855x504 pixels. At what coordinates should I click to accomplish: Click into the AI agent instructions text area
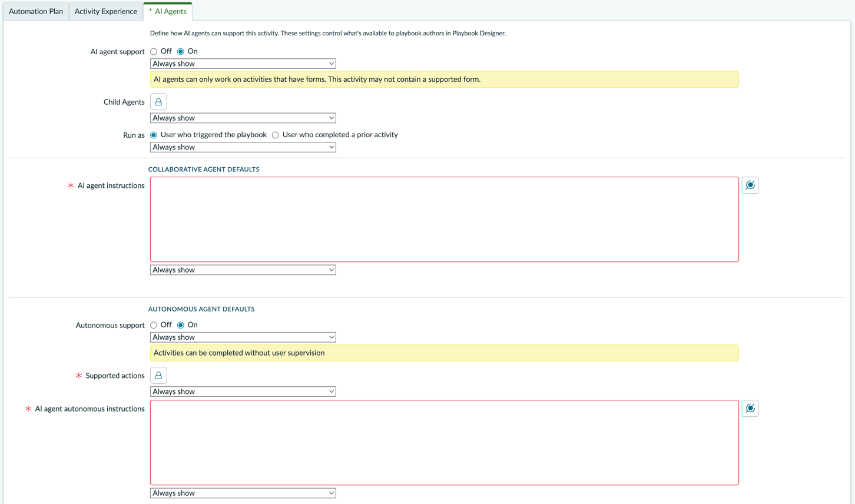[444, 220]
